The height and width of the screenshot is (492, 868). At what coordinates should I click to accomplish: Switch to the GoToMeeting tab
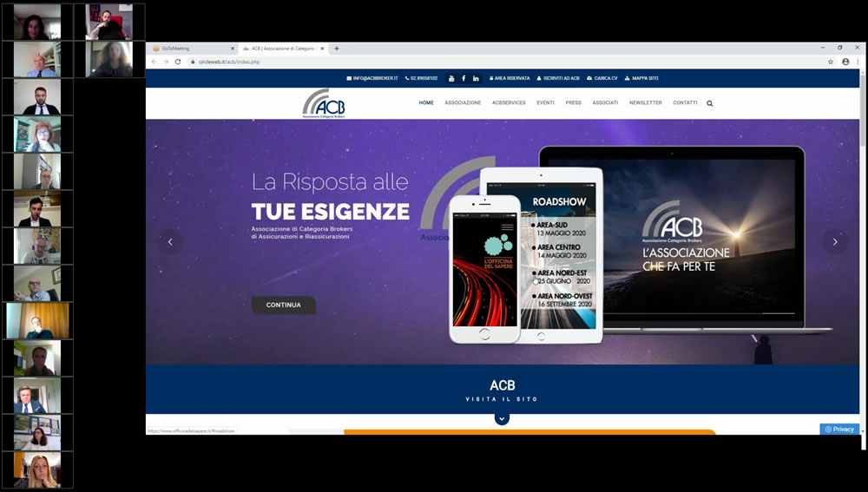pos(194,49)
